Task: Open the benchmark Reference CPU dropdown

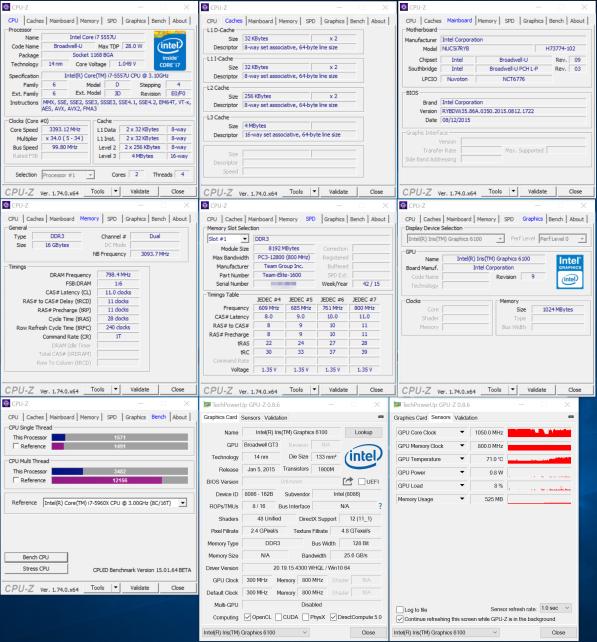Action: 115,502
